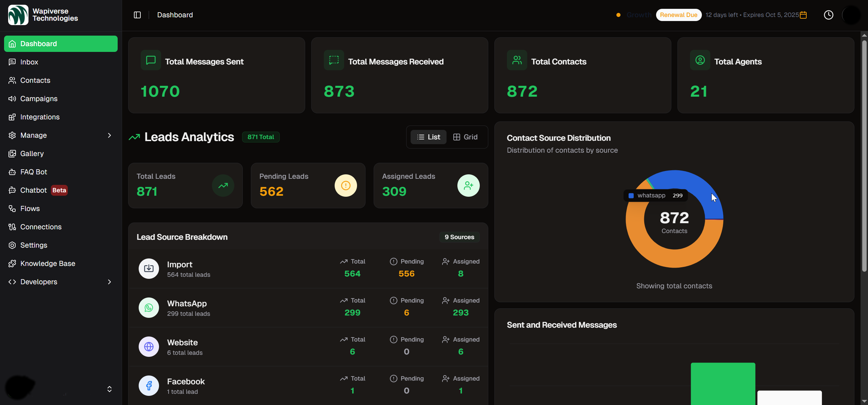
Task: Switch leads view to List
Action: [x=429, y=137]
